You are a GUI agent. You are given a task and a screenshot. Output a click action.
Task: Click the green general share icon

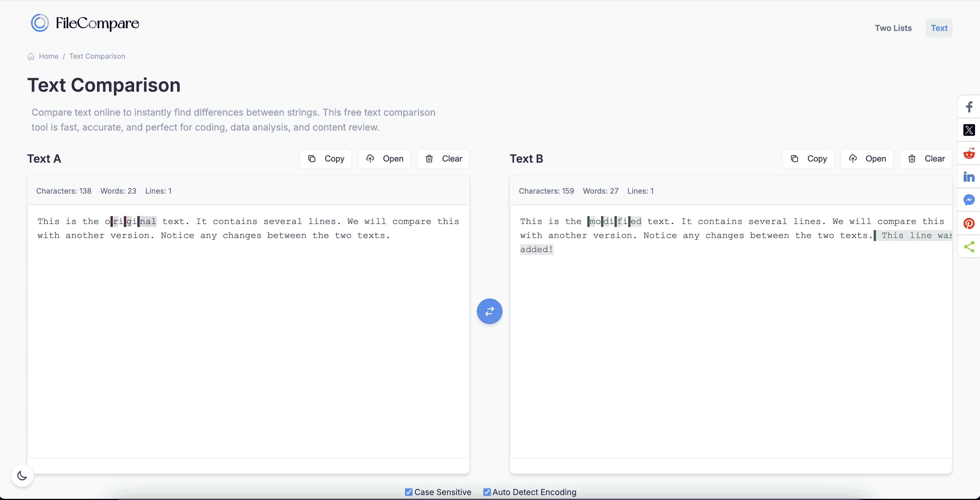(969, 247)
